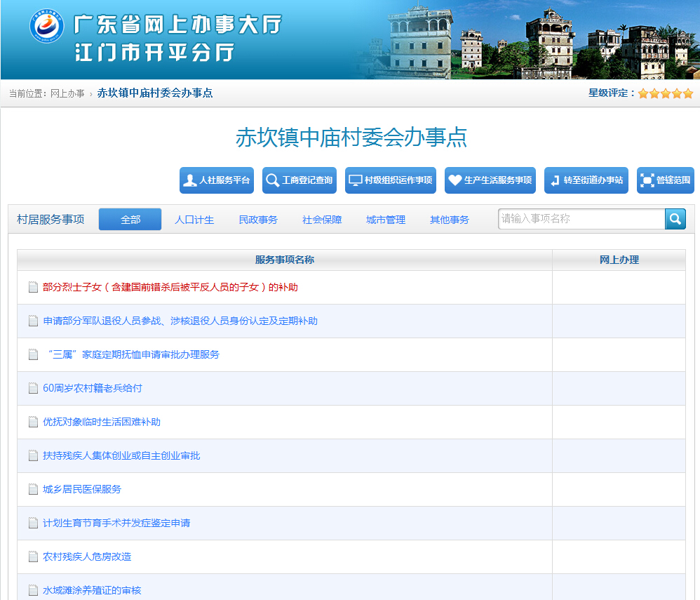The image size is (700, 600).
Task: Click the 请输入事项名称 search input field
Action: pos(581,219)
